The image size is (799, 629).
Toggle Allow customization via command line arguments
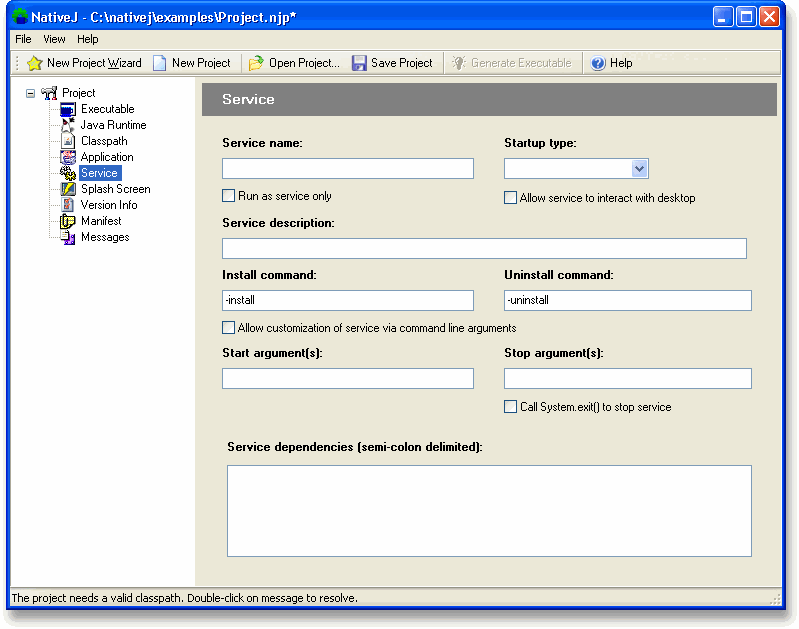click(229, 327)
